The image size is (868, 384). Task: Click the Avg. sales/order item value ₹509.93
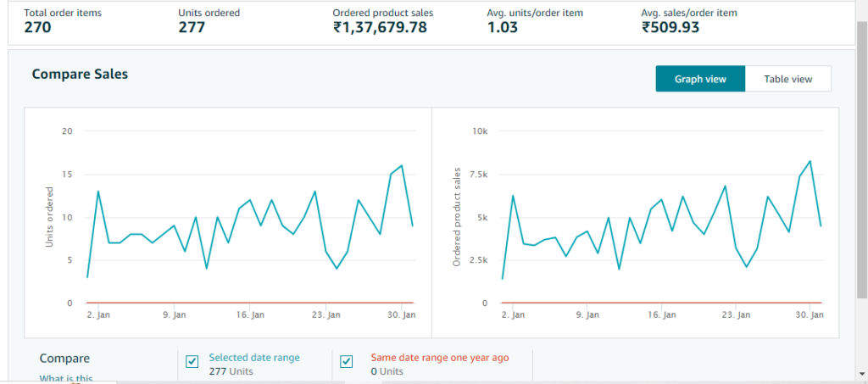(x=677, y=27)
